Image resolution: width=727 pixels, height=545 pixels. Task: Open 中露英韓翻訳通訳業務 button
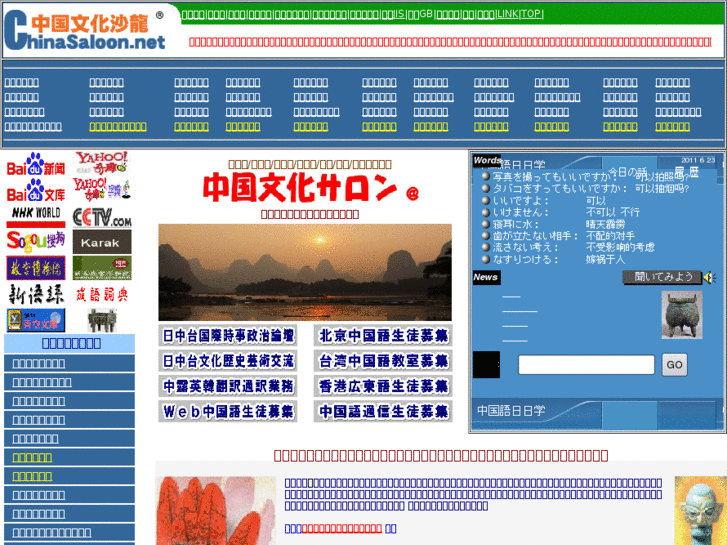(228, 386)
